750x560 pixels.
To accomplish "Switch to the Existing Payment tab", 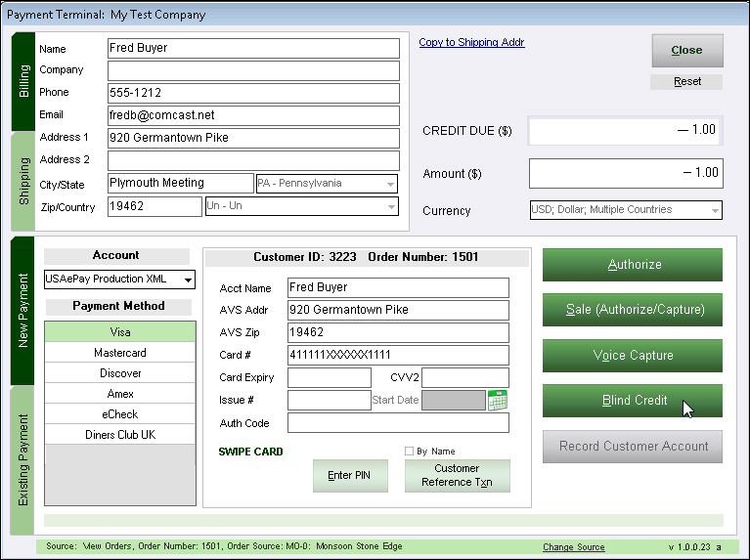I will (x=23, y=459).
